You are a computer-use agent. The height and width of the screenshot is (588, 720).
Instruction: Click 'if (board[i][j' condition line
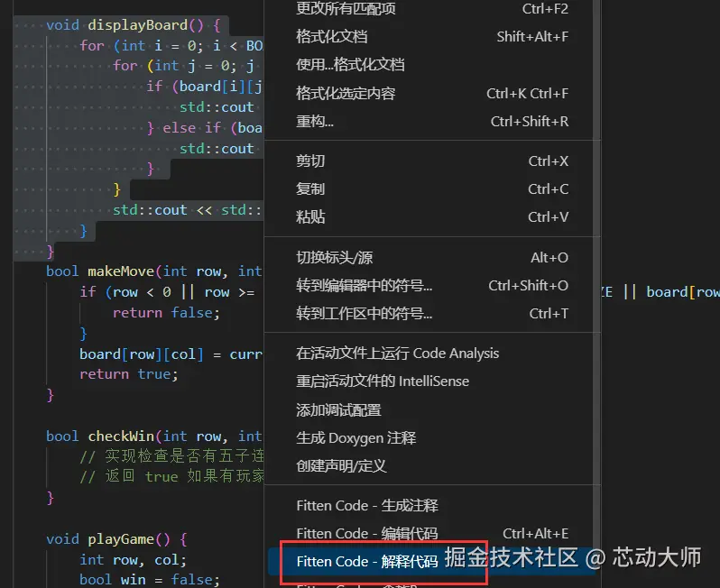(204, 87)
